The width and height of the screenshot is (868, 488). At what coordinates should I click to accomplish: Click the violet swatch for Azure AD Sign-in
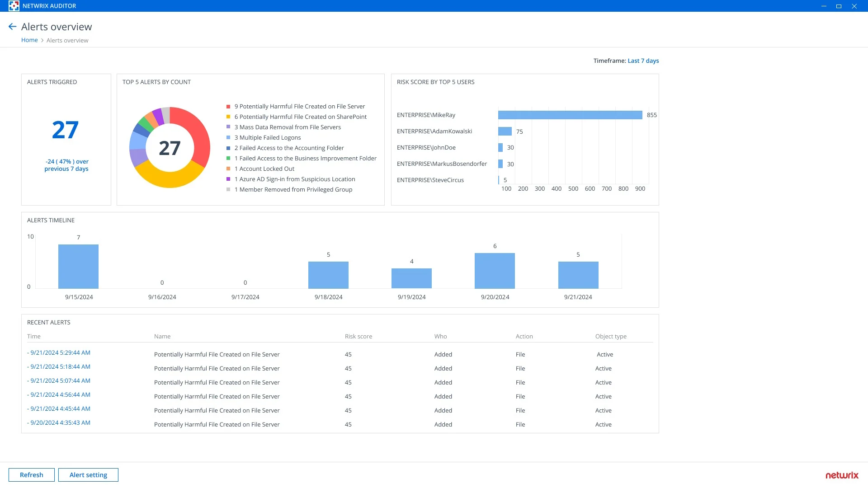click(x=228, y=179)
